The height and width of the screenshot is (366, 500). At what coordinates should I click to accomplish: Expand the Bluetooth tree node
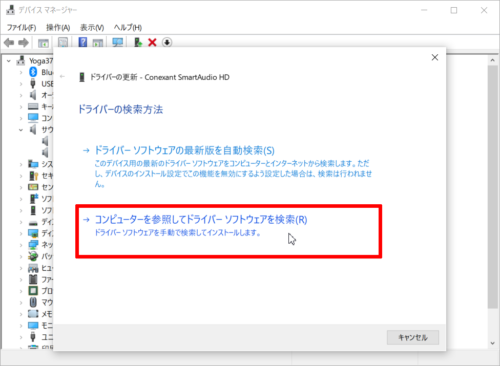coord(21,72)
